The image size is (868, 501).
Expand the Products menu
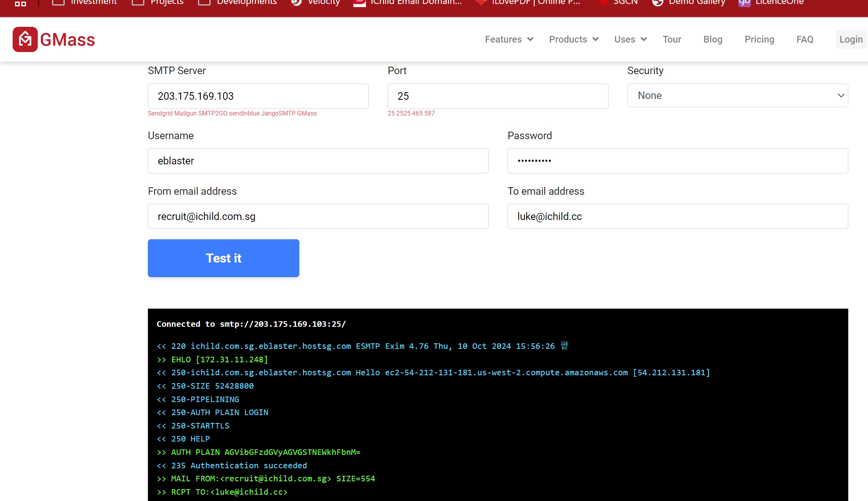coord(574,39)
